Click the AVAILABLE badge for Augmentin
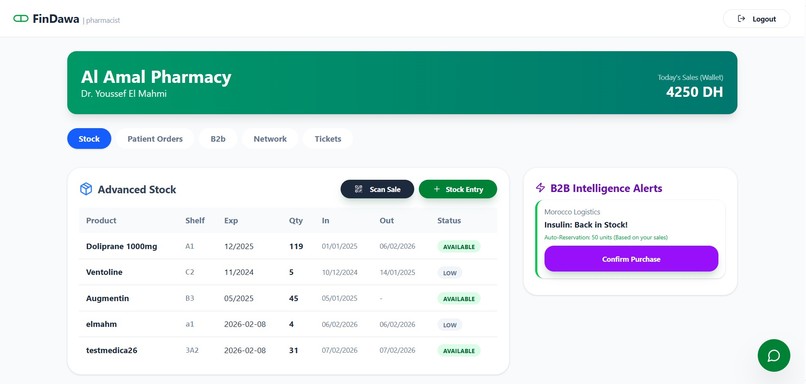The width and height of the screenshot is (806, 384). point(459,299)
